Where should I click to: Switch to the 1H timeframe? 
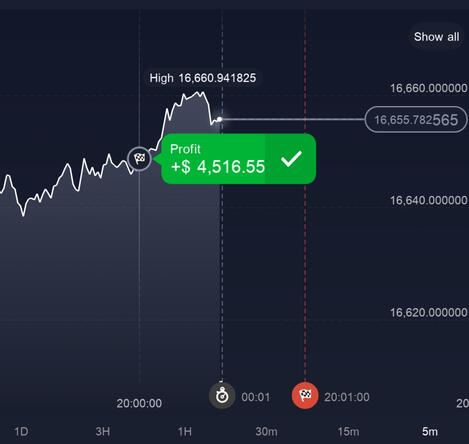pyautogui.click(x=185, y=432)
